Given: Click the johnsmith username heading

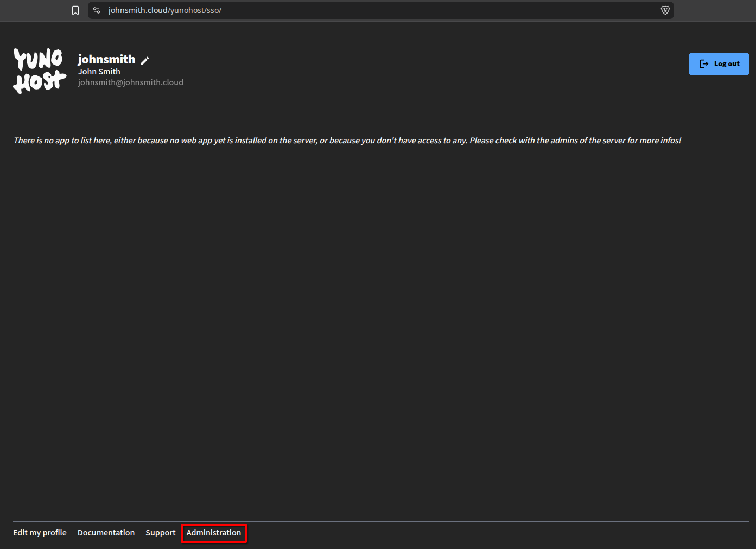Looking at the screenshot, I should pyautogui.click(x=106, y=59).
